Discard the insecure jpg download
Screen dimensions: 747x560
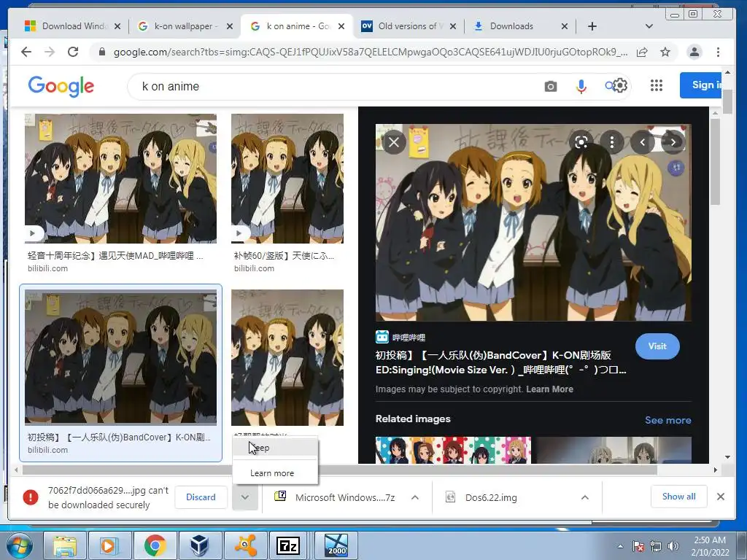coord(201,497)
